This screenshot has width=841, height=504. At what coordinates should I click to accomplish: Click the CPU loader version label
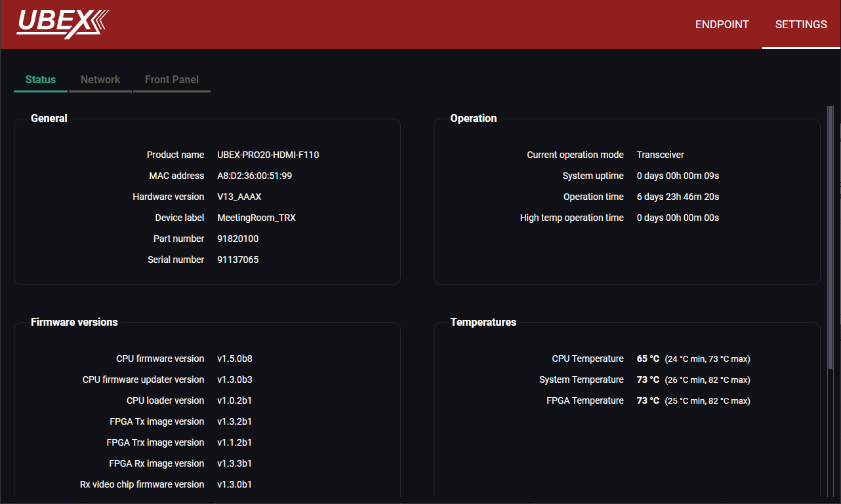(x=165, y=400)
